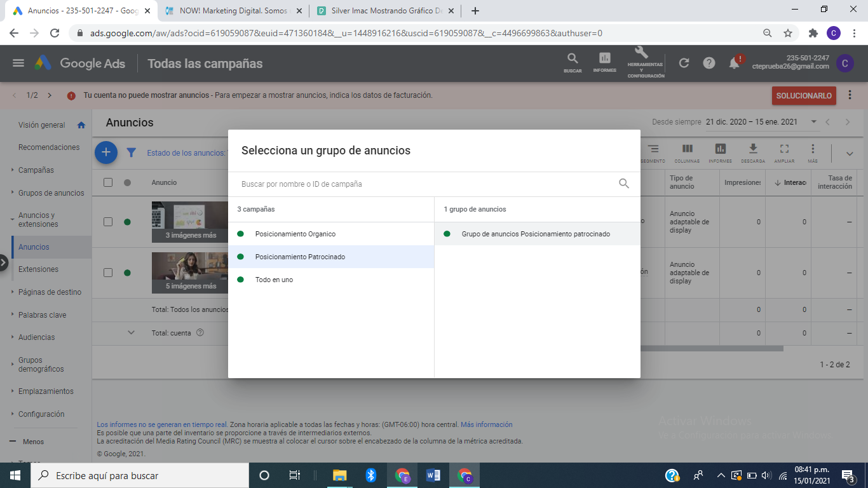
Task: Expand the Total: cuenta row chevron
Action: pos(132,332)
